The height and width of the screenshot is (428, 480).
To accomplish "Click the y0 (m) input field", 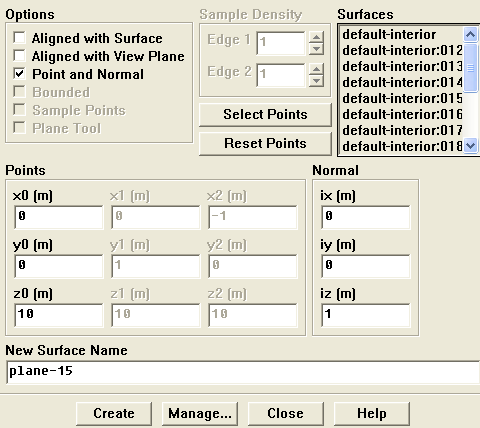I will pos(59,266).
